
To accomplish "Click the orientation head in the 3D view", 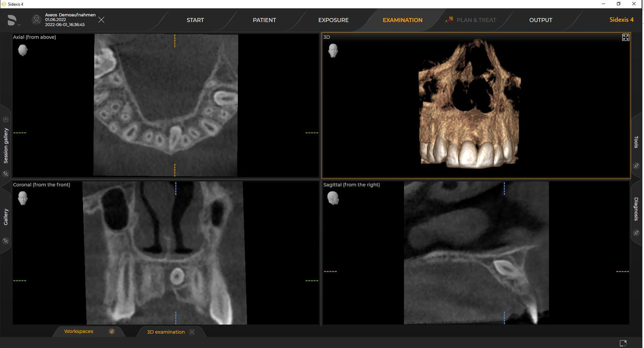I will (333, 50).
